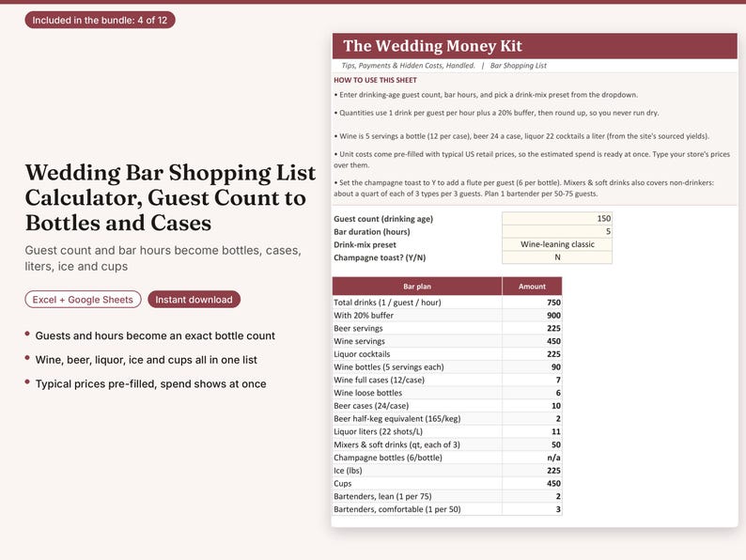Select the Champagne toast cell showing N

557,257
